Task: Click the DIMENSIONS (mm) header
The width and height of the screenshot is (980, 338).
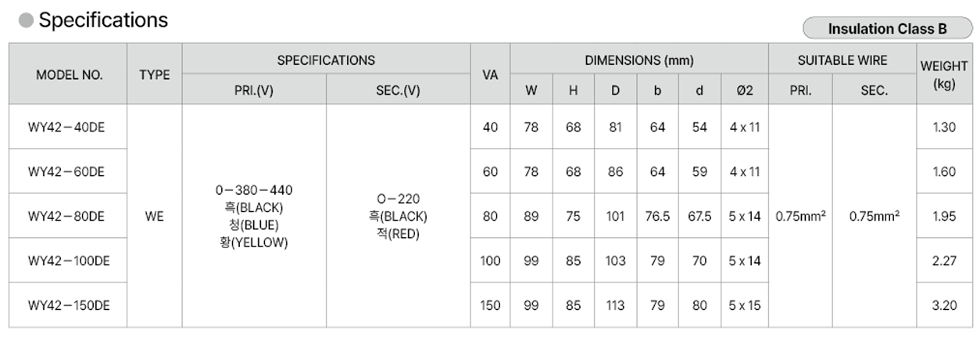Action: (638, 60)
